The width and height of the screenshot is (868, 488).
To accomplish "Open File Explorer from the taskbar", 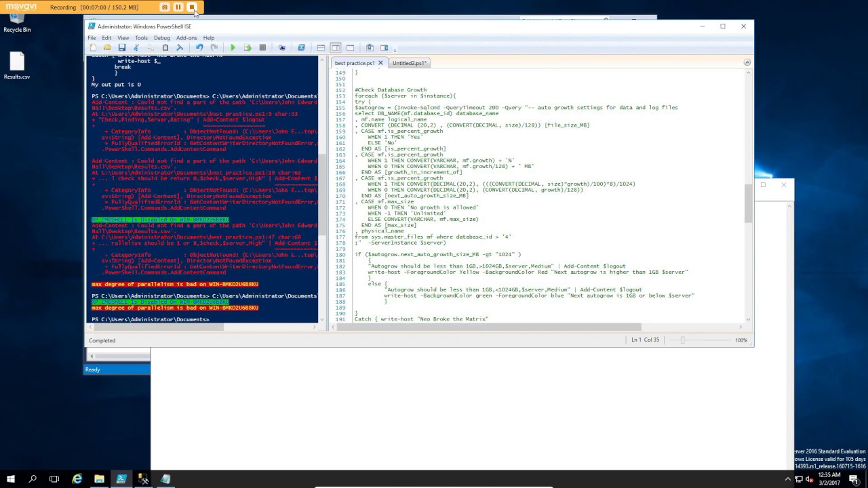I will 99,479.
